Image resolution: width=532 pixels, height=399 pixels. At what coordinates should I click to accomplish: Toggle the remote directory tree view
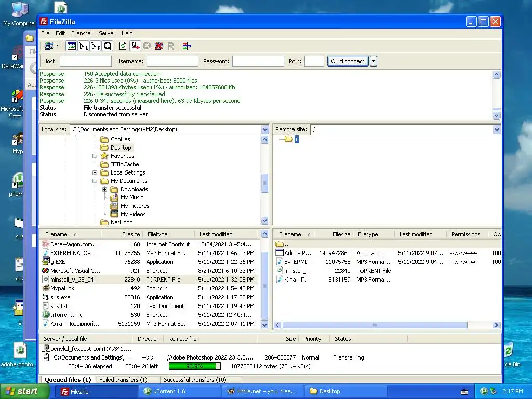point(96,46)
